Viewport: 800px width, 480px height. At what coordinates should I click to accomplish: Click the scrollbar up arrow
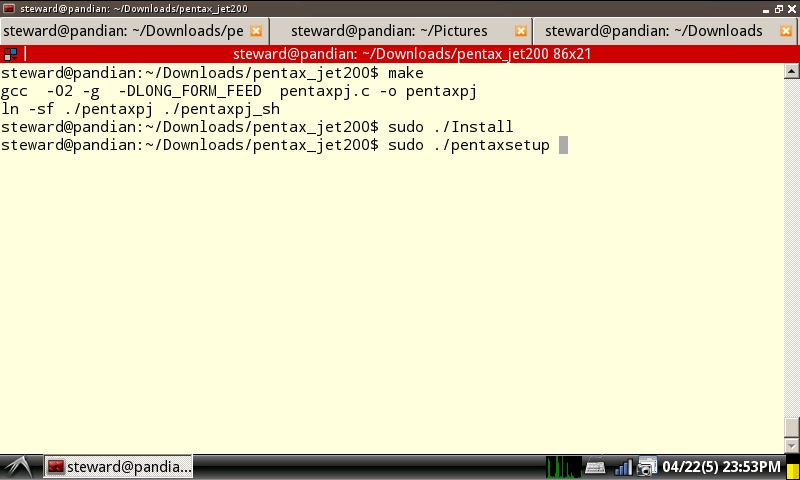pyautogui.click(x=791, y=71)
